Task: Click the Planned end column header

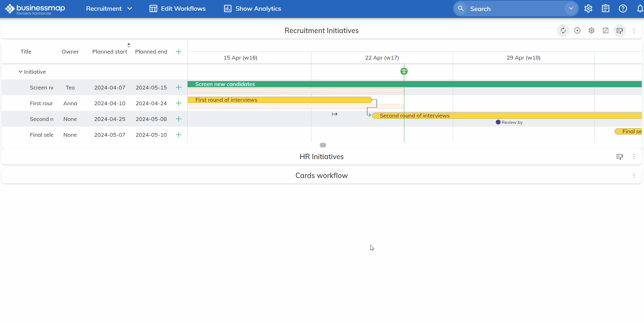Action: [151, 52]
